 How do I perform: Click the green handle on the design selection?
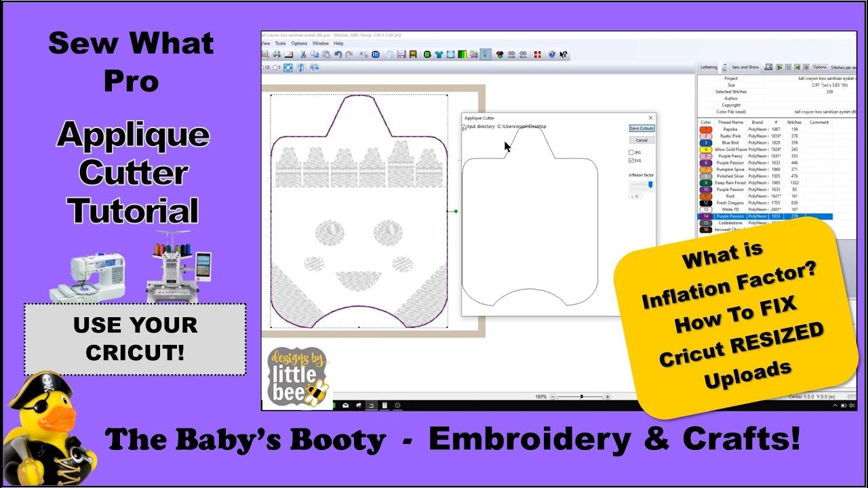point(456,211)
